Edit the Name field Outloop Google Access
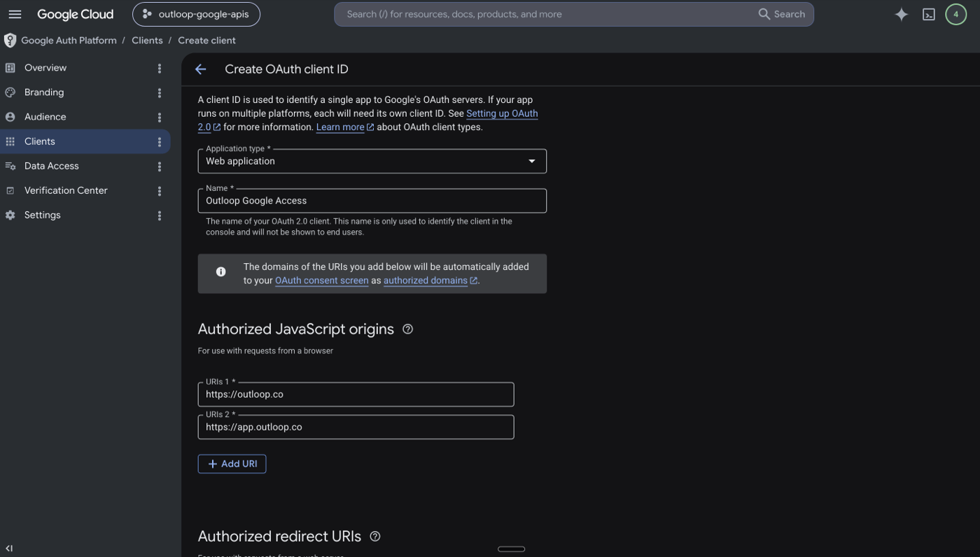The width and height of the screenshot is (980, 557). 372,201
